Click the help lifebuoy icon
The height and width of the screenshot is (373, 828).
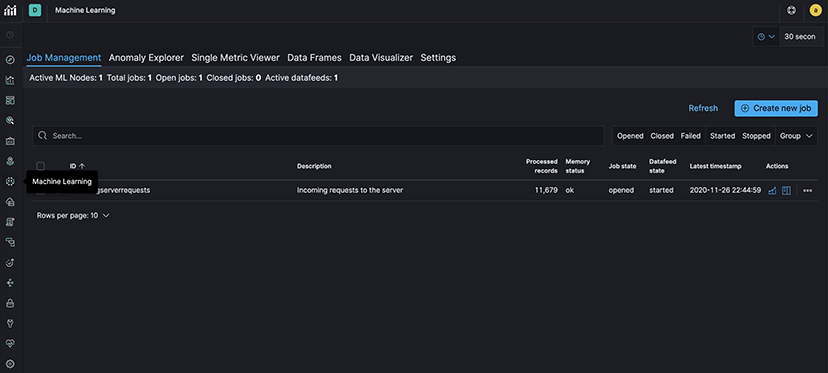791,10
